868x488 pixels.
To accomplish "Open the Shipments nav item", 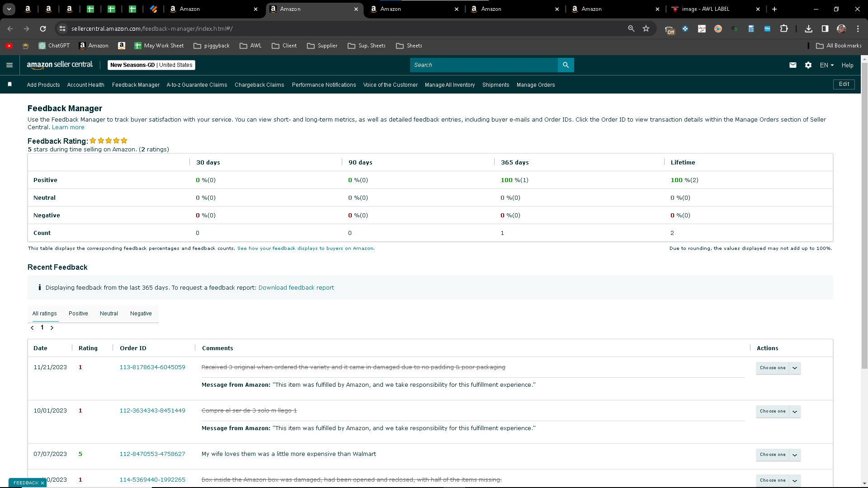I will (x=496, y=85).
